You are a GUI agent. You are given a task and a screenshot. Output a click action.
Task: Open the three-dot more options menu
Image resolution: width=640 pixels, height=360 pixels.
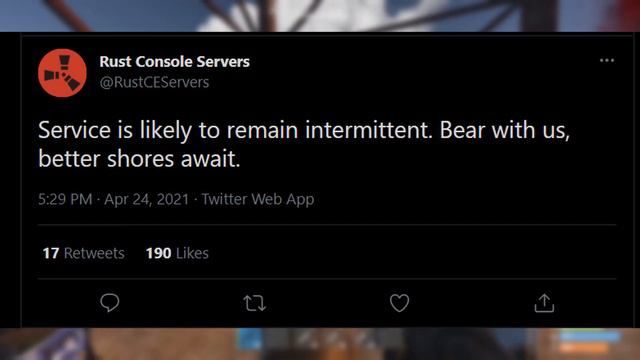tap(607, 60)
